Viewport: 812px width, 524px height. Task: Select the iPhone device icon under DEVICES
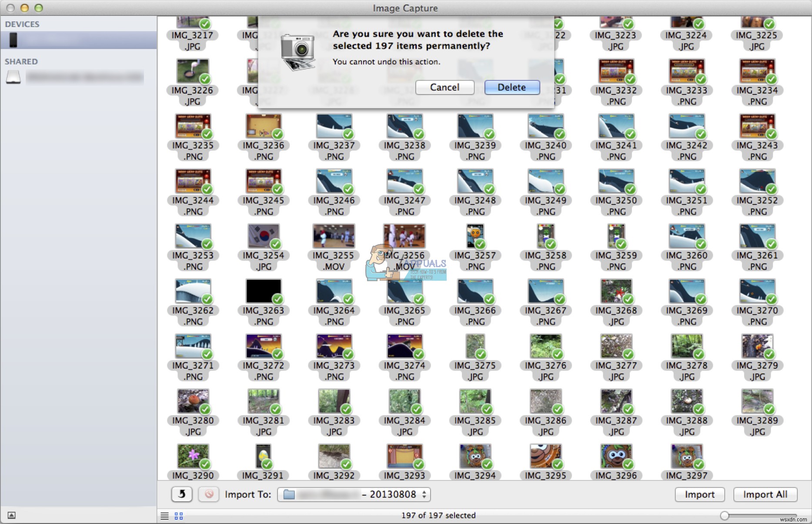13,40
